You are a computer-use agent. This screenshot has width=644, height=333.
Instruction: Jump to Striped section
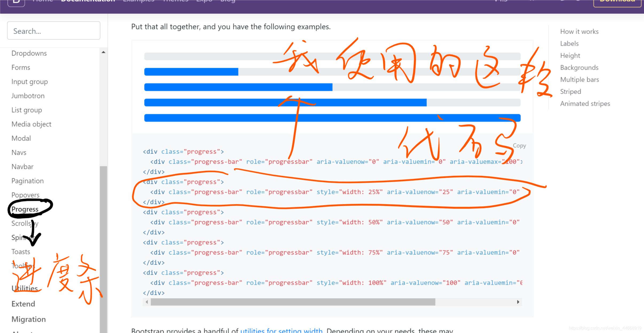[571, 91]
